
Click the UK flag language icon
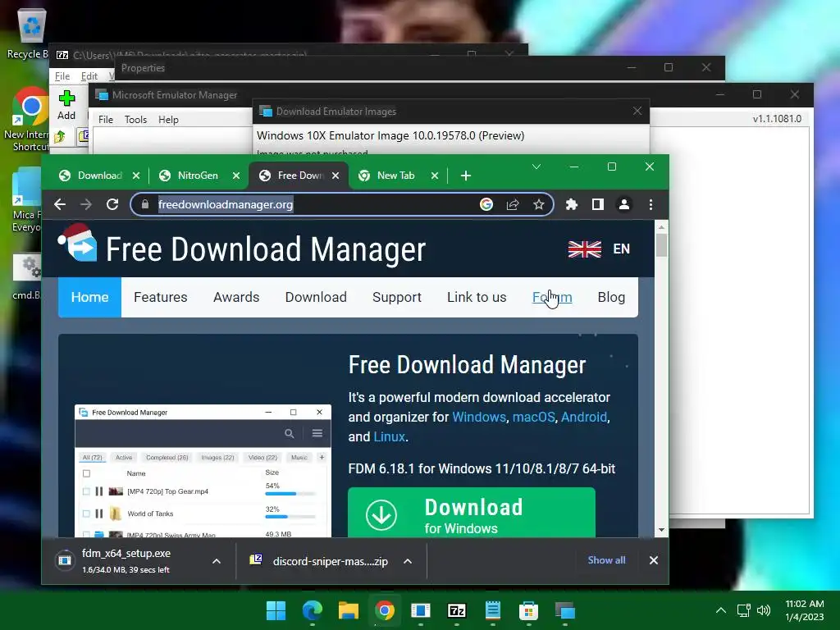point(584,249)
